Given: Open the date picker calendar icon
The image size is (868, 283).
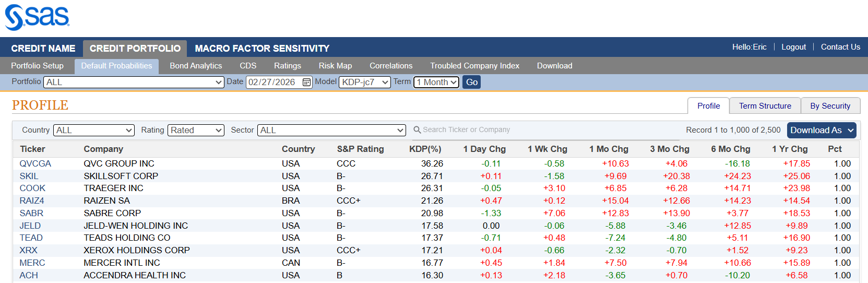Looking at the screenshot, I should [x=306, y=82].
